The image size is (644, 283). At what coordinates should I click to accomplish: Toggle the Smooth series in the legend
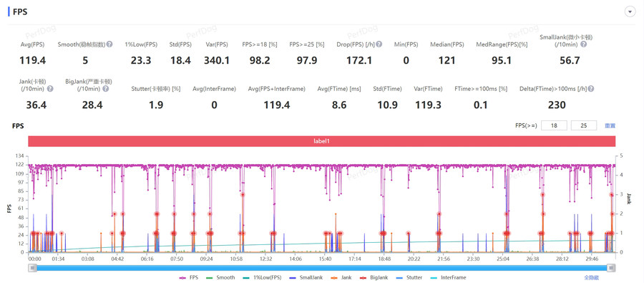(x=220, y=278)
